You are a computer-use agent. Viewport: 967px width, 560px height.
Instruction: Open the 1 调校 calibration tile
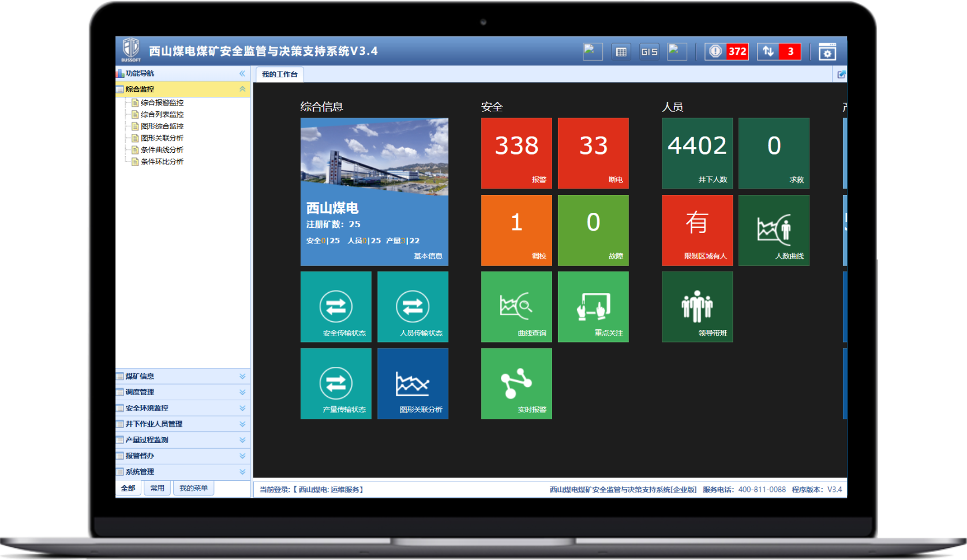tap(516, 230)
